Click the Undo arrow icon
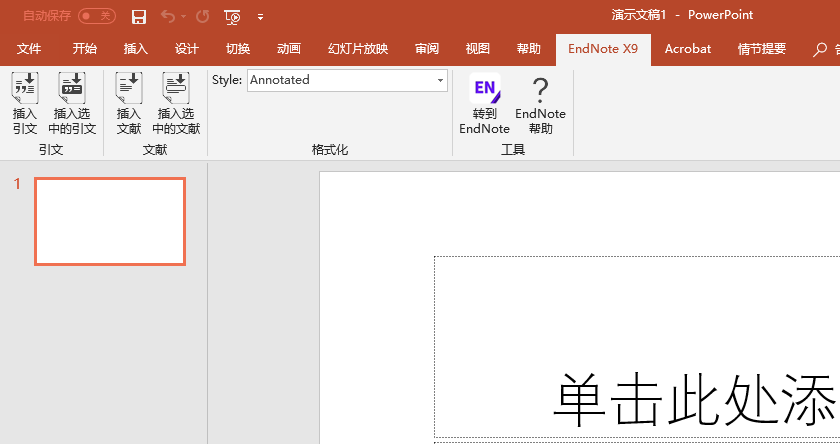The width and height of the screenshot is (840, 444). pos(168,17)
